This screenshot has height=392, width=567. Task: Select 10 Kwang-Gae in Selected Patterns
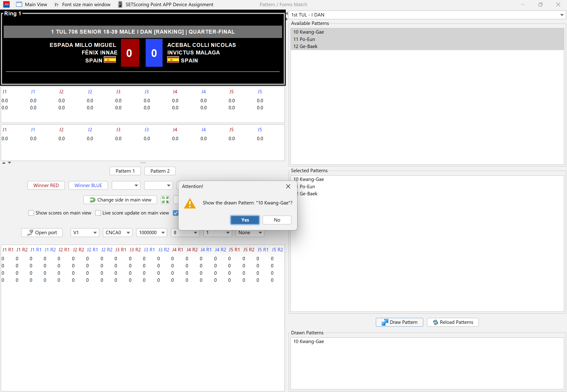427,179
